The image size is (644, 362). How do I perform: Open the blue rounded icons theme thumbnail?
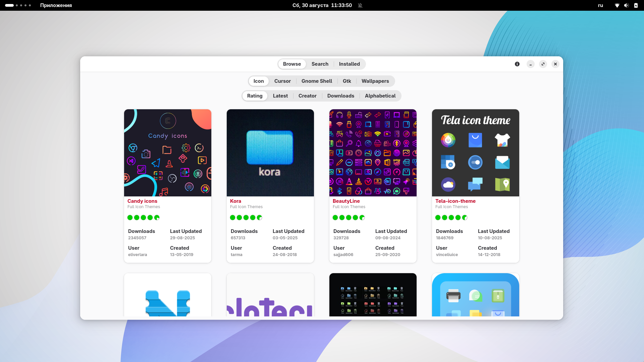coord(476,295)
